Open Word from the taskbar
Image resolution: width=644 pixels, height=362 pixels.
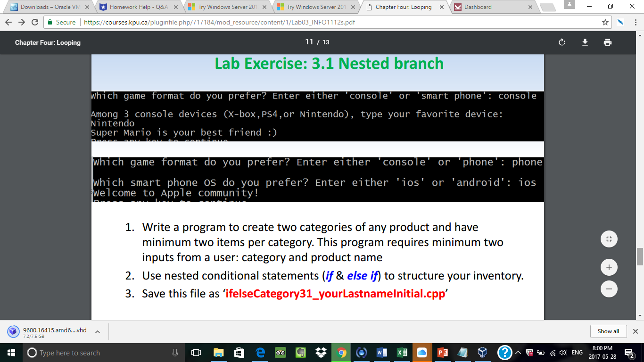(382, 353)
